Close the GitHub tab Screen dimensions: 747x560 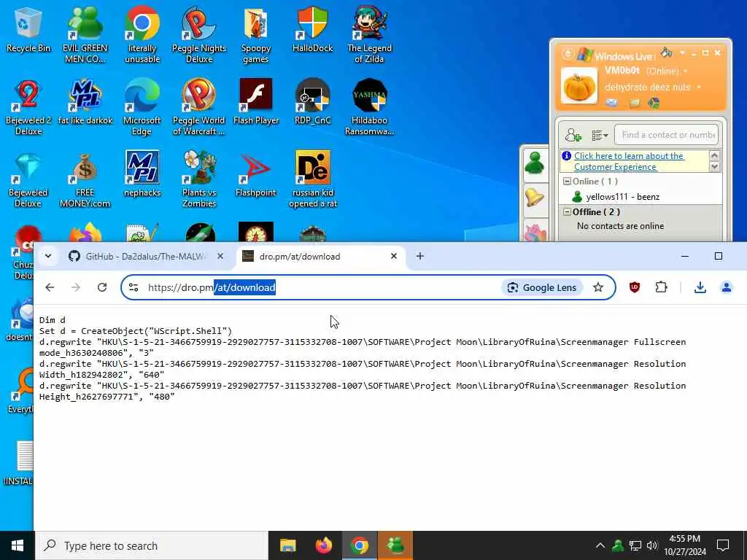(x=220, y=256)
